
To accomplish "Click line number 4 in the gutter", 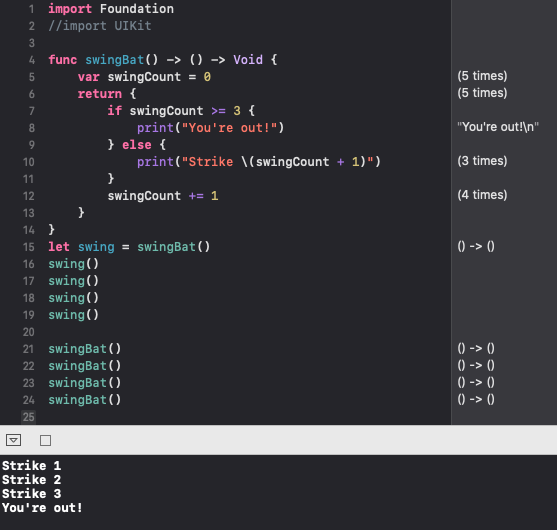I will click(x=32, y=60).
